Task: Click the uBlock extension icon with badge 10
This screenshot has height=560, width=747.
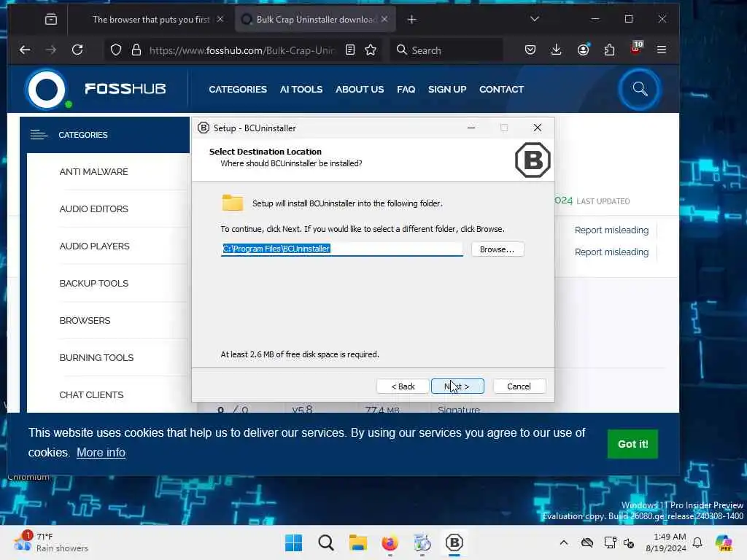Action: coord(636,48)
